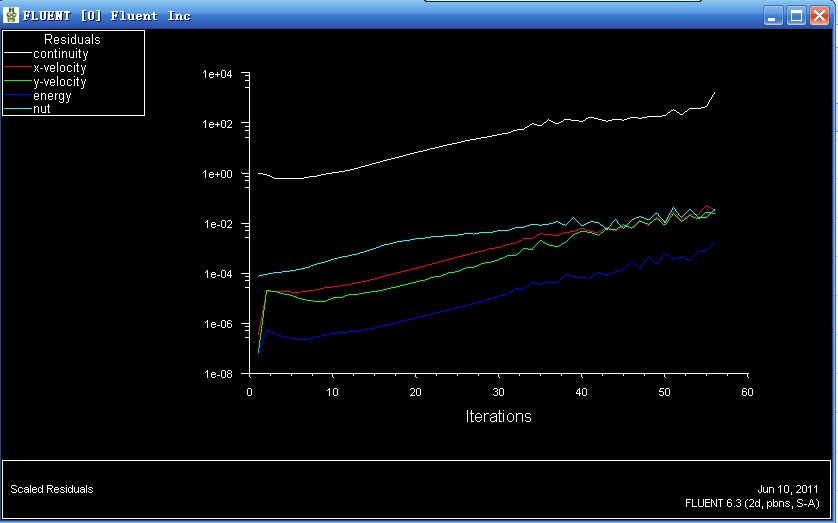Pick the y-velocity legend entry

(60, 82)
